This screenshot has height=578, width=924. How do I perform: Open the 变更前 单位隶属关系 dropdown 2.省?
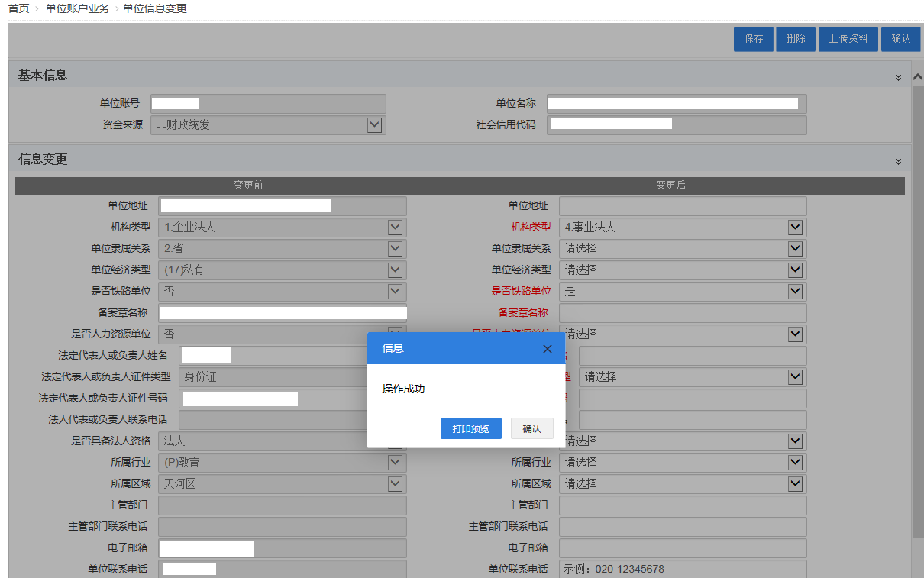tap(395, 249)
